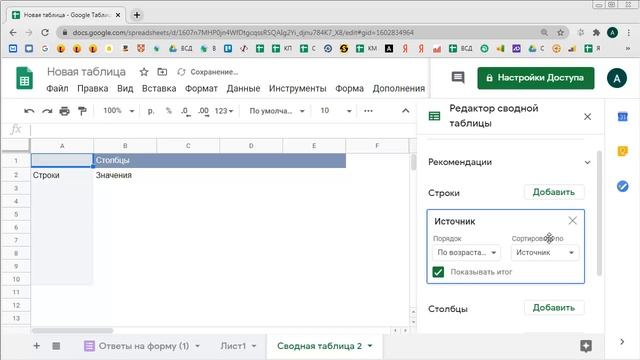Open the Google Sheets home icon
Screen dimensions: 640x360
pos(24,78)
